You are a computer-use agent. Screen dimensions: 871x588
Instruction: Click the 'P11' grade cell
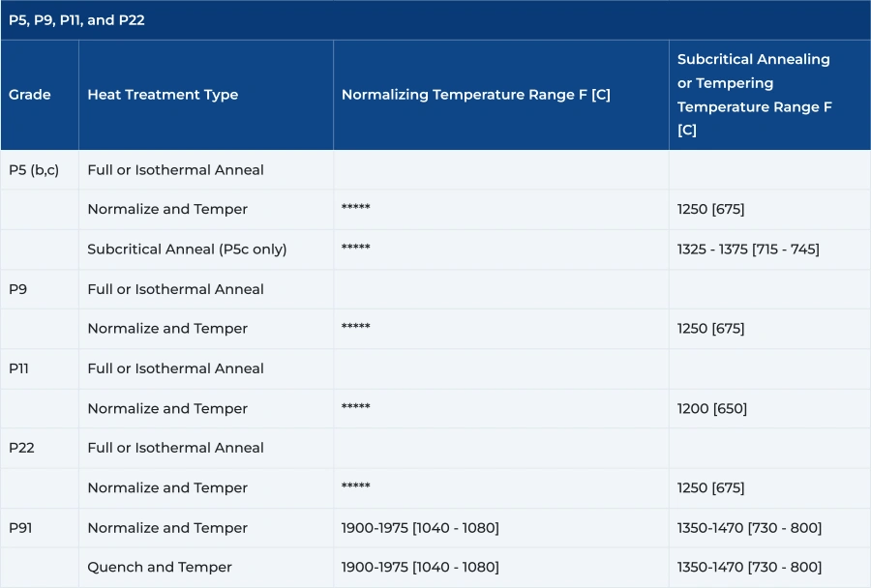pos(19,368)
